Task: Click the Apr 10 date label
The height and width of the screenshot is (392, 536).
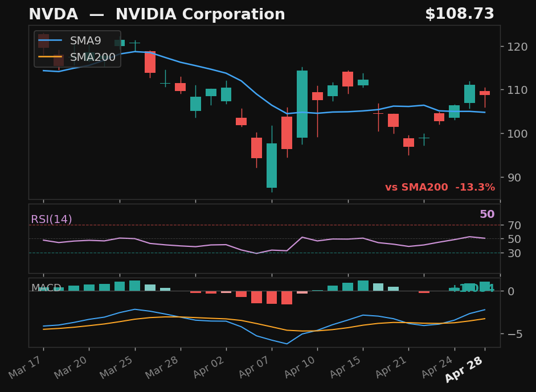Action: (x=301, y=367)
